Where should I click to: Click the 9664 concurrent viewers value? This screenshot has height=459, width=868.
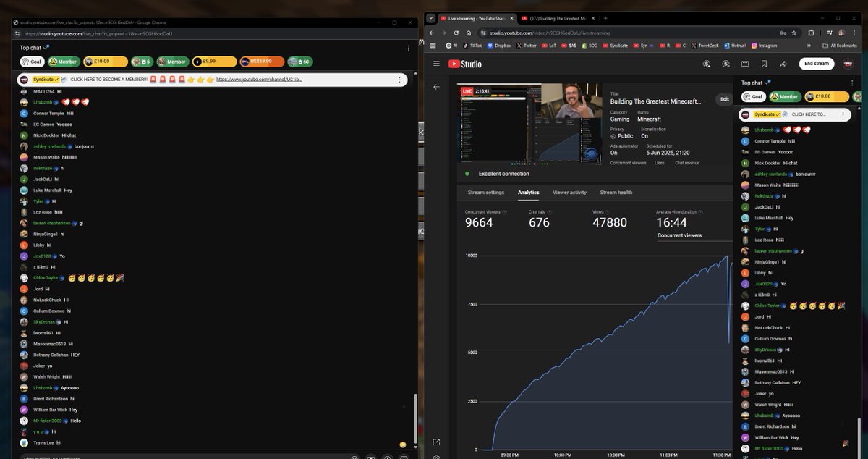pos(479,223)
